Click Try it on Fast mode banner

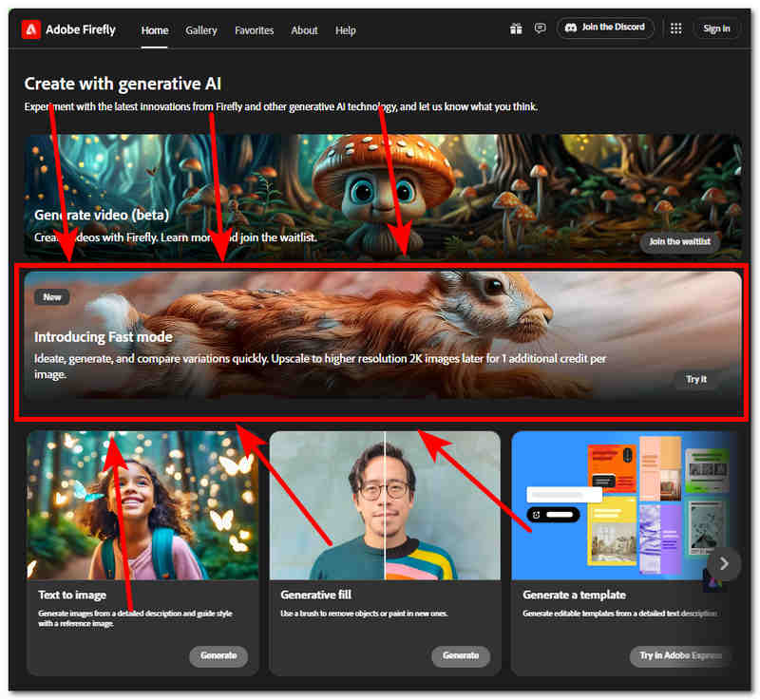tap(696, 379)
